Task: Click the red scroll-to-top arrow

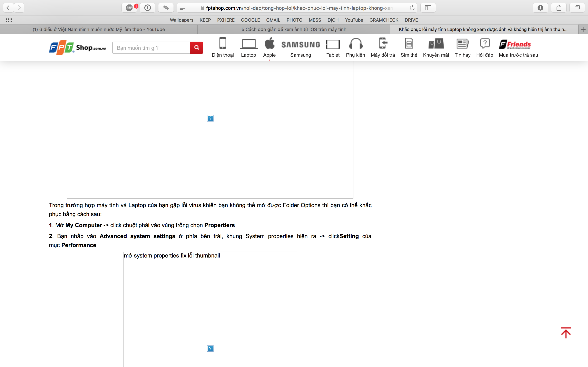Action: pos(566,333)
